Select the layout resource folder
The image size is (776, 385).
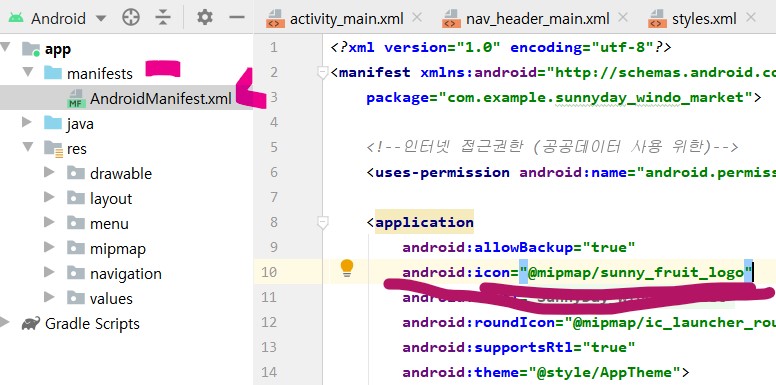pyautogui.click(x=111, y=198)
